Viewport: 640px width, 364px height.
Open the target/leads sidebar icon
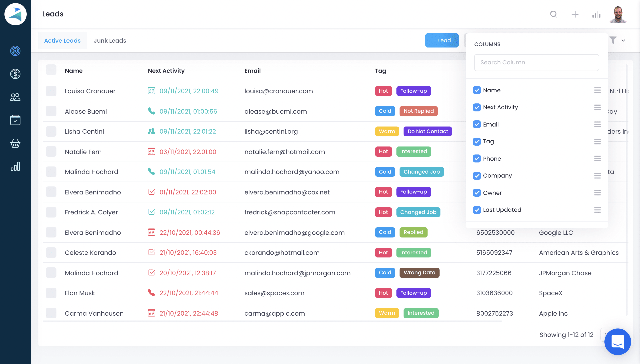tap(15, 51)
